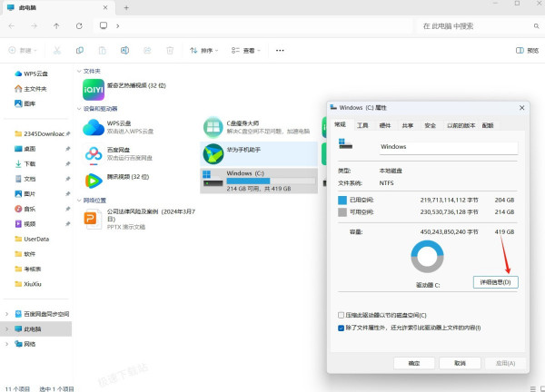Click the blue 已用空间 color swatch
The image size is (545, 392).
coord(342,200)
